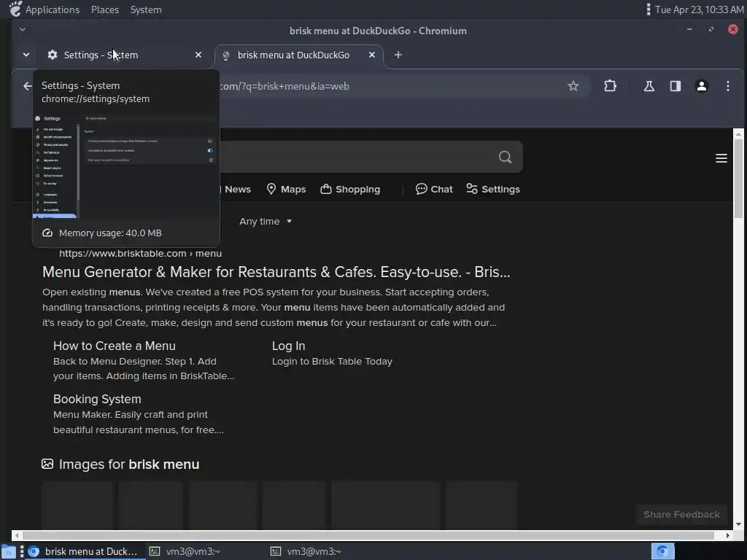Close the brisk menu at DuckDuckGo tab
Screen dimensions: 747x560
372,55
